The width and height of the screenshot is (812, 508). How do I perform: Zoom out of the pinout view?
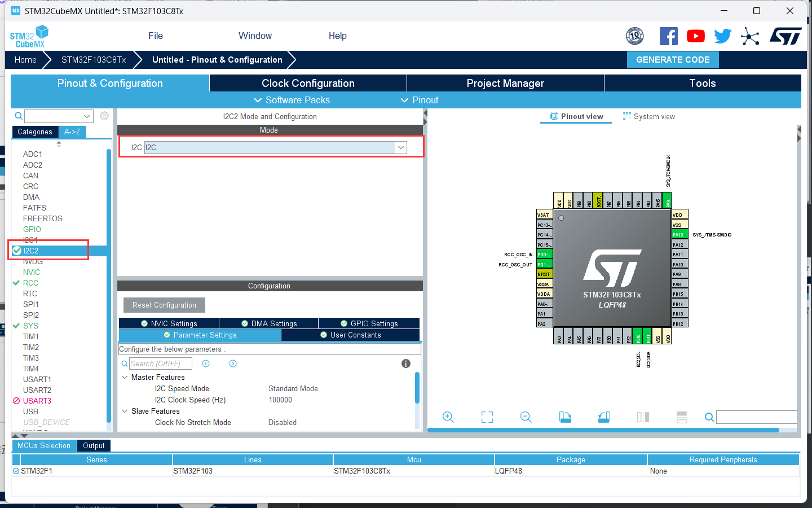(x=526, y=417)
